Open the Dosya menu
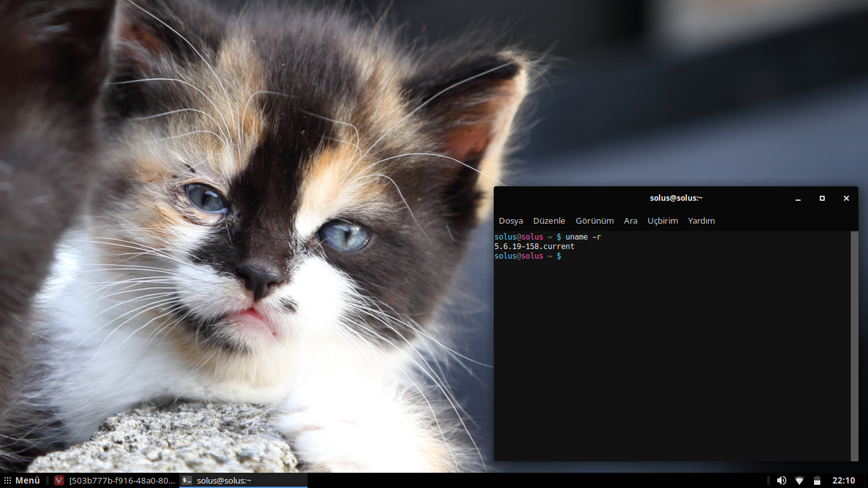This screenshot has height=488, width=868. [x=511, y=220]
